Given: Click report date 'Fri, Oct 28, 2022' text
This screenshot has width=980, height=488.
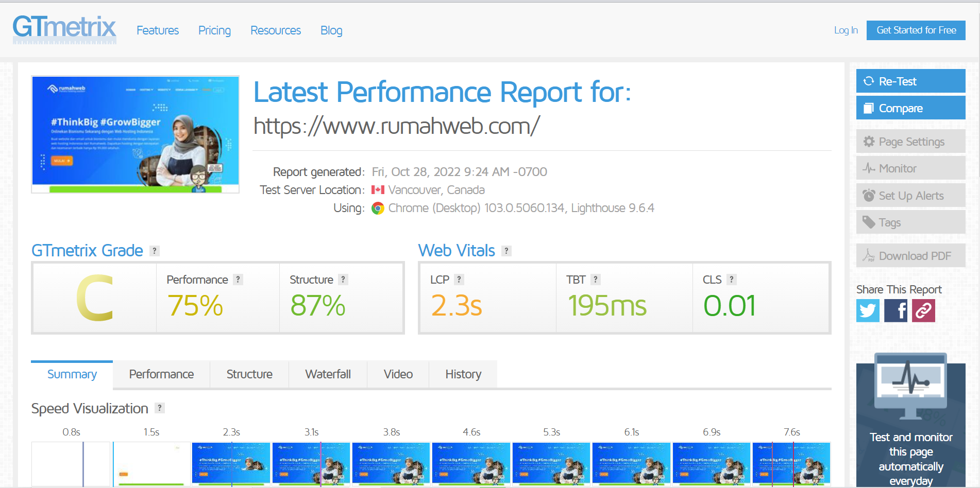Looking at the screenshot, I should click(x=416, y=172).
